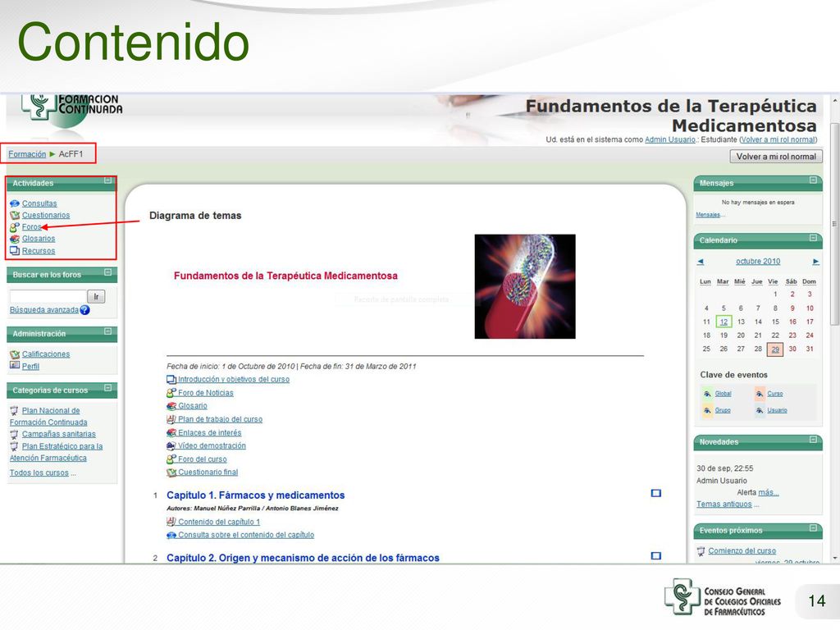Image resolution: width=840 pixels, height=630 pixels.
Task: Click the Perfil profile icon
Action: [15, 366]
